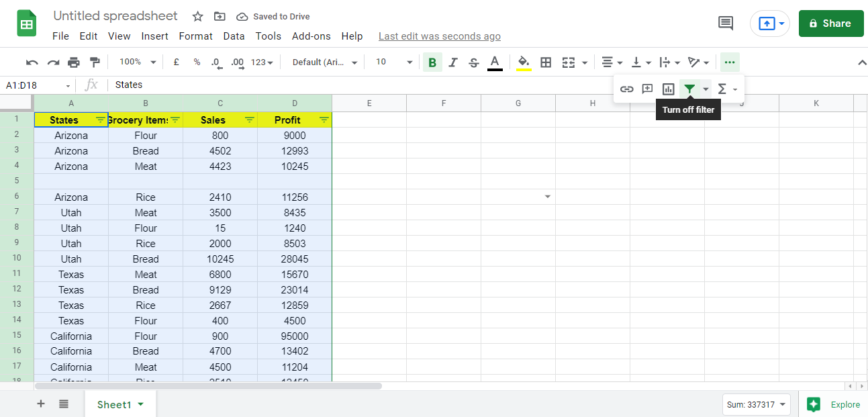The width and height of the screenshot is (868, 417).
Task: Format as percent with % icon
Action: pyautogui.click(x=197, y=62)
